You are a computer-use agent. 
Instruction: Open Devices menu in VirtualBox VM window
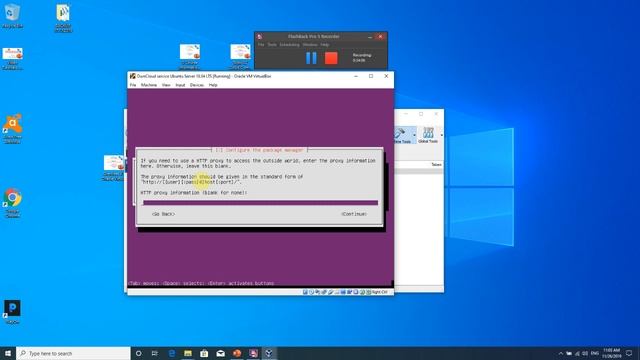197,85
